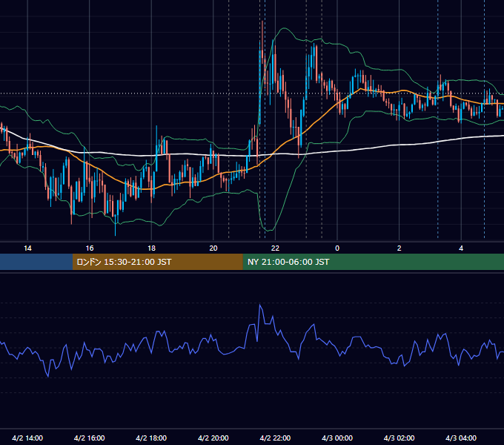Click the 16 hour label on the price chart axis
Image resolution: width=504 pixels, height=445 pixels.
[x=90, y=248]
